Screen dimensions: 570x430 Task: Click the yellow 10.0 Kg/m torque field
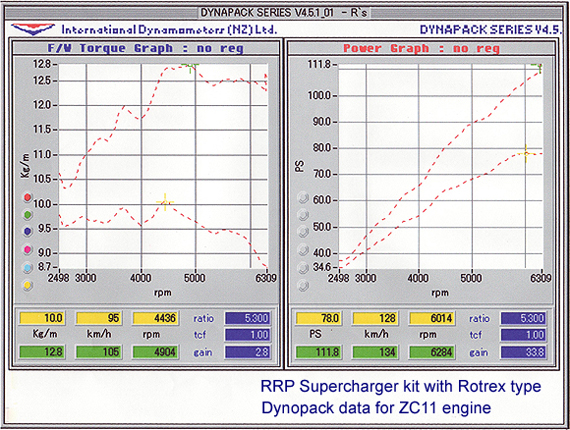tap(42, 318)
